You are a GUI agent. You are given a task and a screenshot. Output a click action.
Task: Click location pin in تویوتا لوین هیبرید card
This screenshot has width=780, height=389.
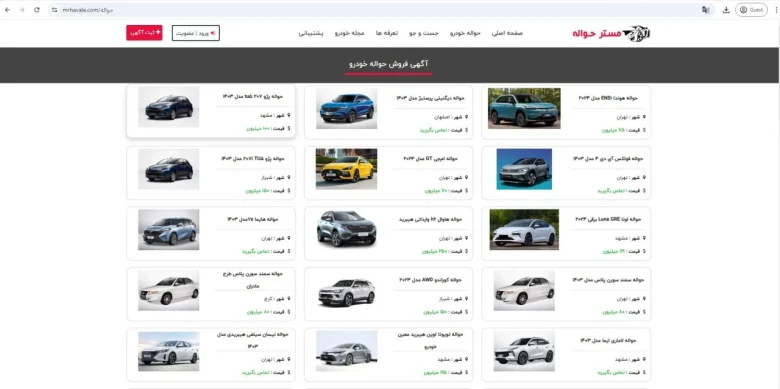[x=467, y=359]
